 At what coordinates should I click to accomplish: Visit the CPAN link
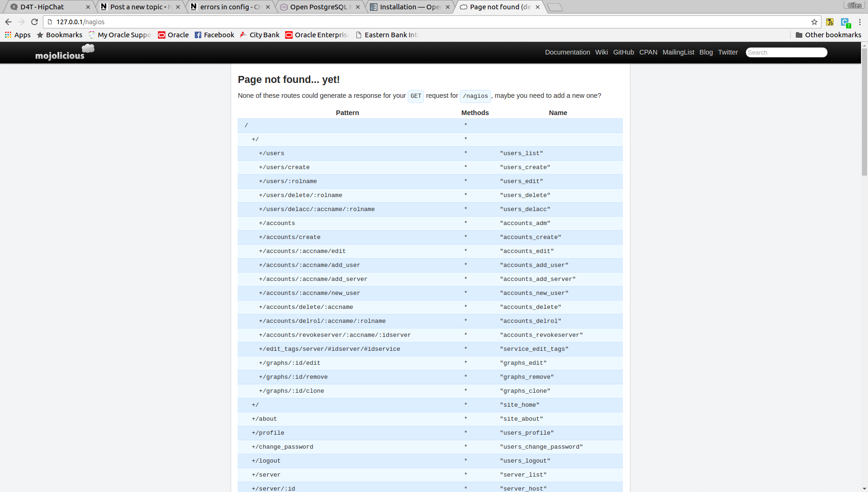click(648, 52)
